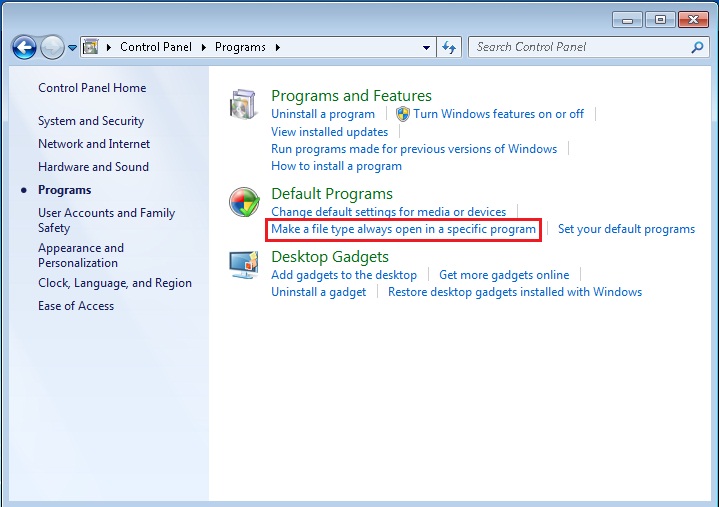Click the Programs and Features icon
Viewport: 719px width, 507px height.
point(243,105)
